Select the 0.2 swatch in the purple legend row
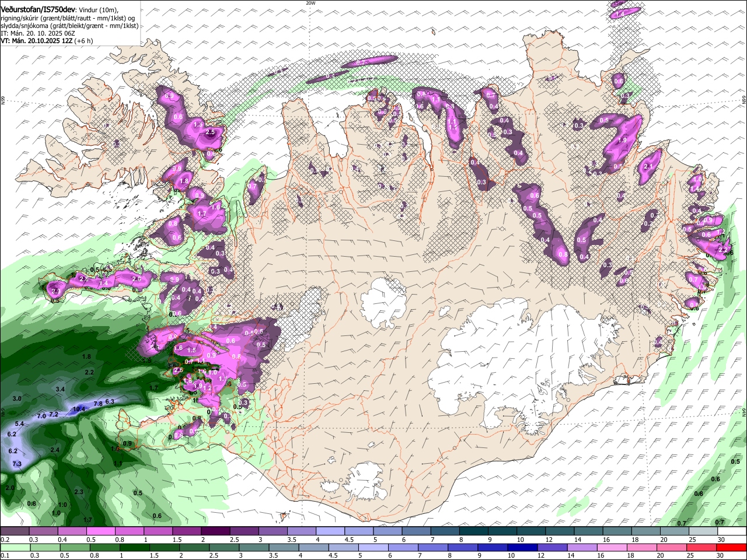Viewport: 747px width, 560px height. point(15,531)
